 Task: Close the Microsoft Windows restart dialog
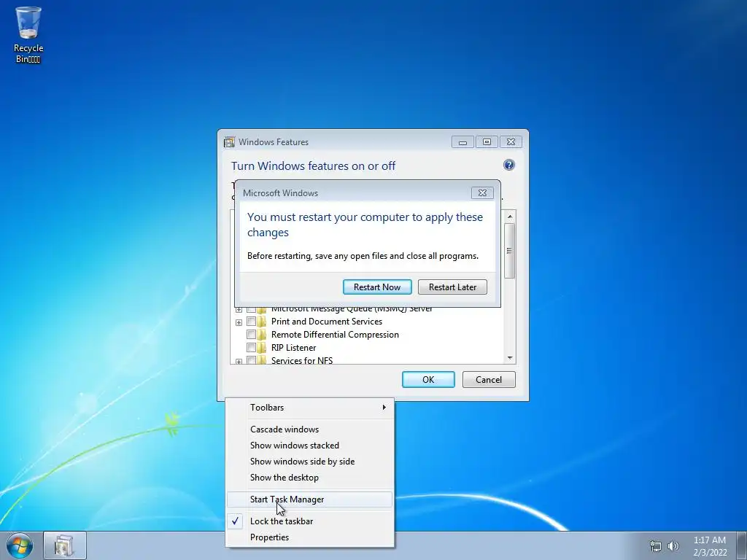[482, 192]
